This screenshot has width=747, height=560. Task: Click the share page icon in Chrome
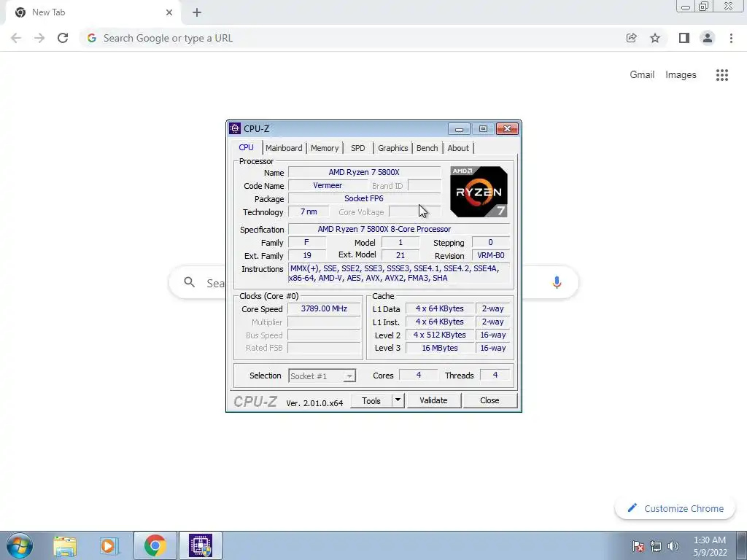click(631, 38)
